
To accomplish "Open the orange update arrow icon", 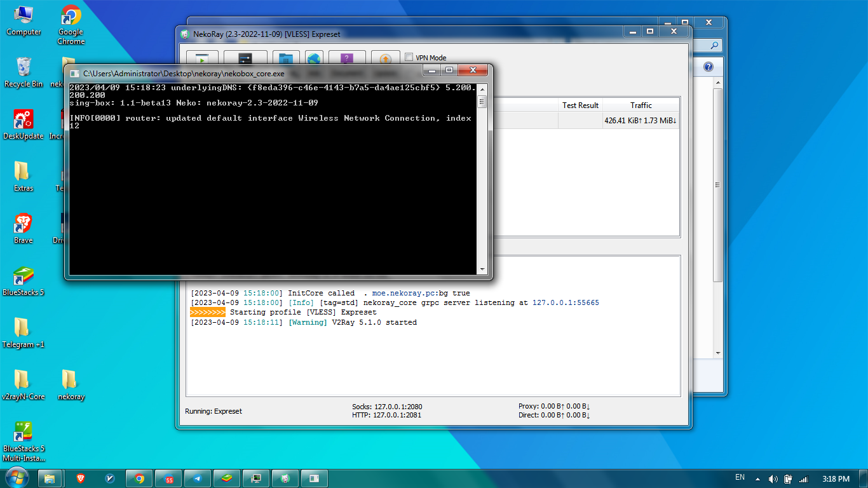I will click(x=385, y=57).
